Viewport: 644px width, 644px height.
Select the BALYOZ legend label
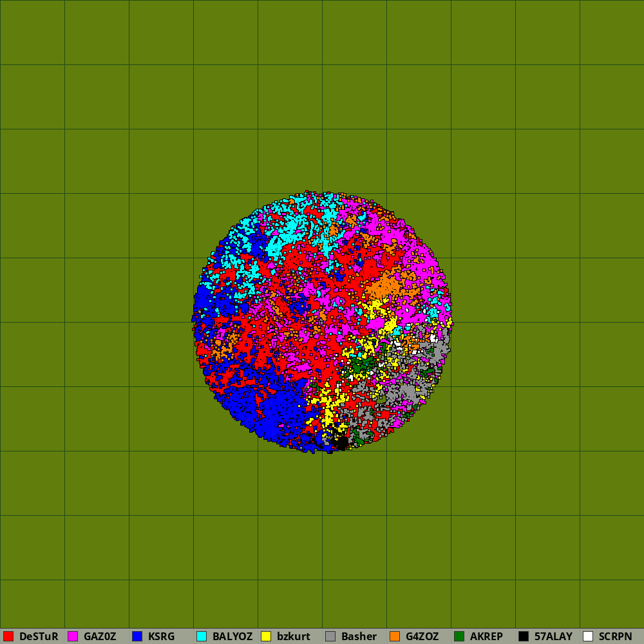232,636
